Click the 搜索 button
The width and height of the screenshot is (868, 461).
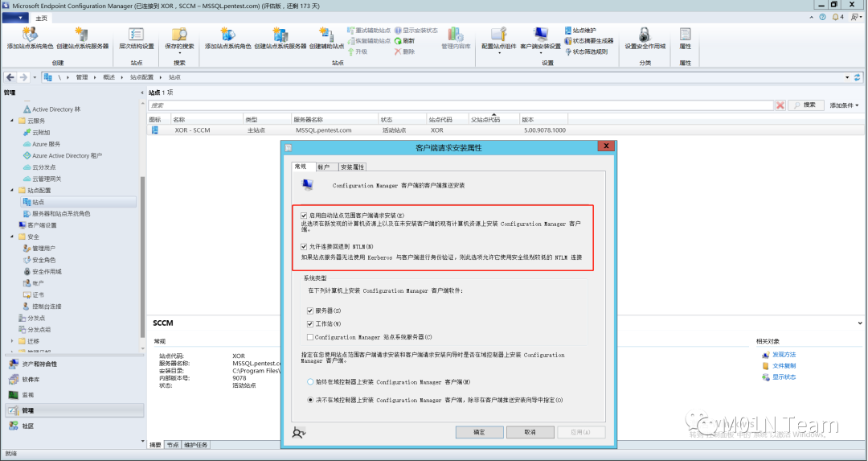[805, 105]
